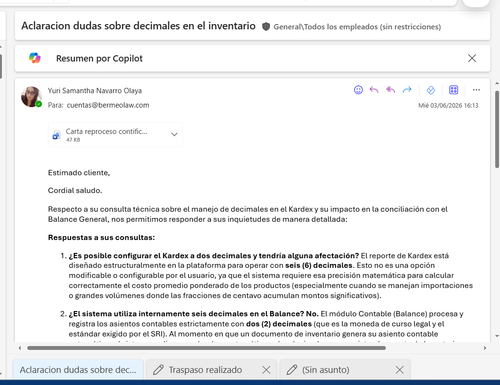Click recipient cuentas@bermeolaw.com
500x385 pixels.
click(108, 105)
